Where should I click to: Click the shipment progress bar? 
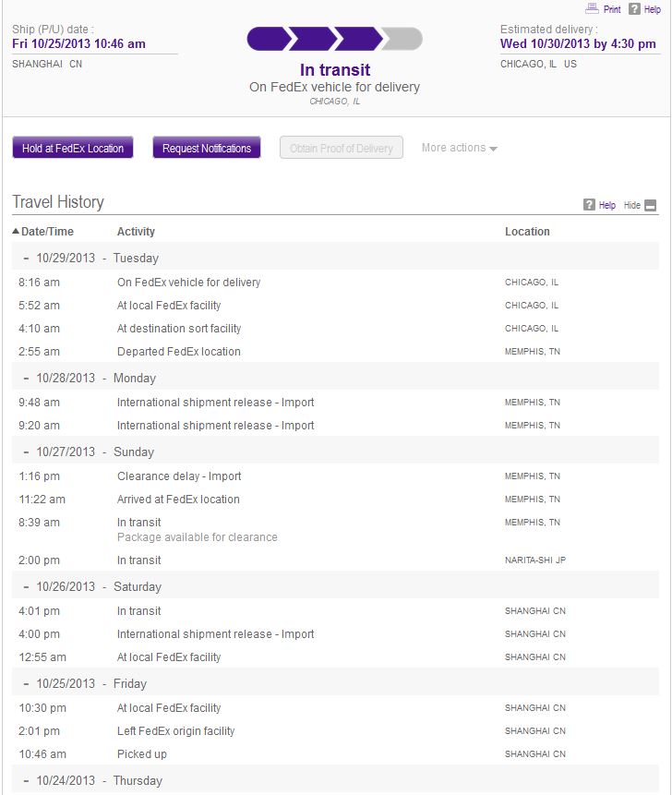(x=334, y=39)
